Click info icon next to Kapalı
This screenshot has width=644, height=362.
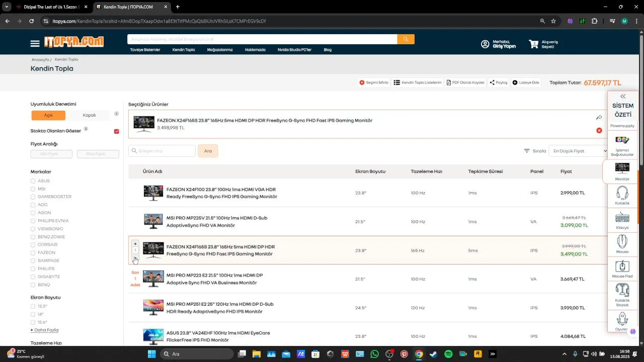coord(116,114)
